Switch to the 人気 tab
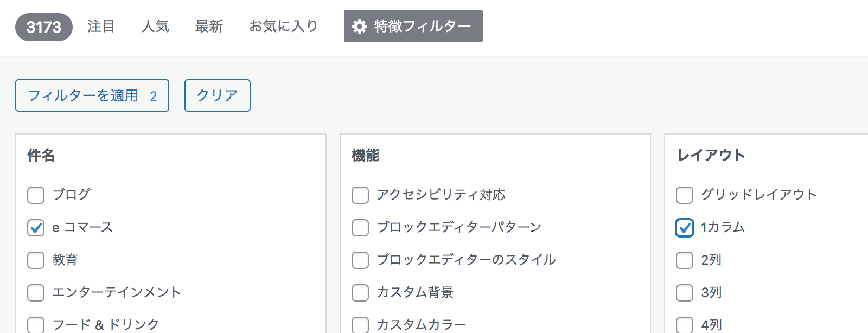This screenshot has width=868, height=333. click(x=155, y=26)
